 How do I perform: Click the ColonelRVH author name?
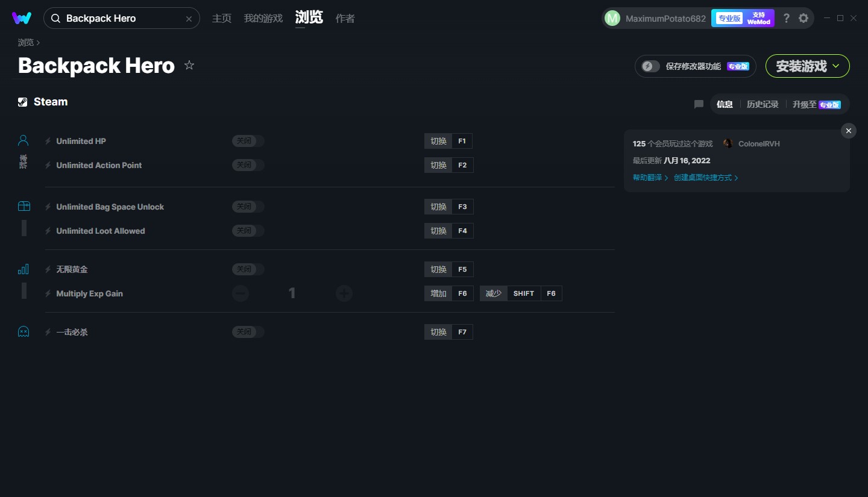coord(759,144)
